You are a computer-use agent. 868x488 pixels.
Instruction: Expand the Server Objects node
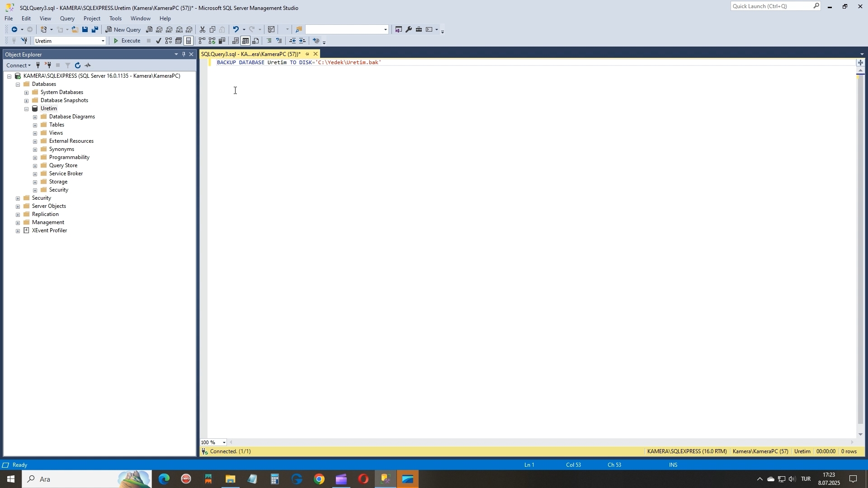point(18,206)
